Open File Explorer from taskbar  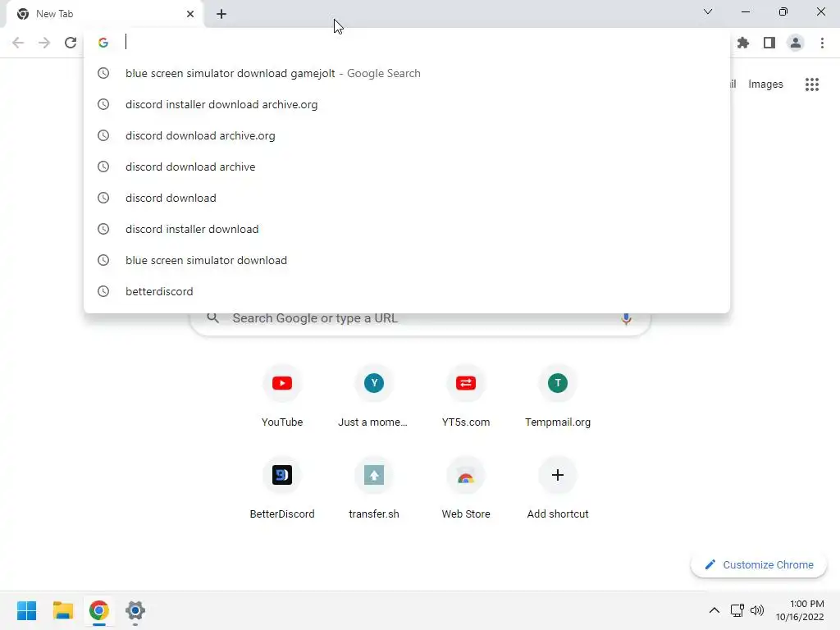62,610
